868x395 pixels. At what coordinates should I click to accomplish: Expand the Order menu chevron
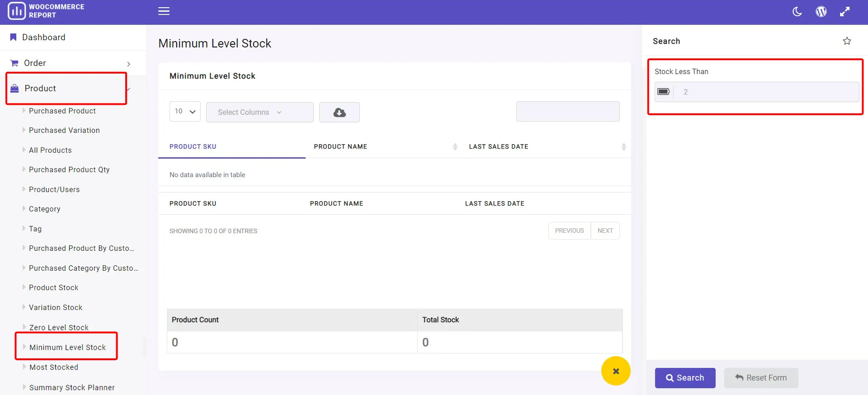pyautogui.click(x=129, y=64)
